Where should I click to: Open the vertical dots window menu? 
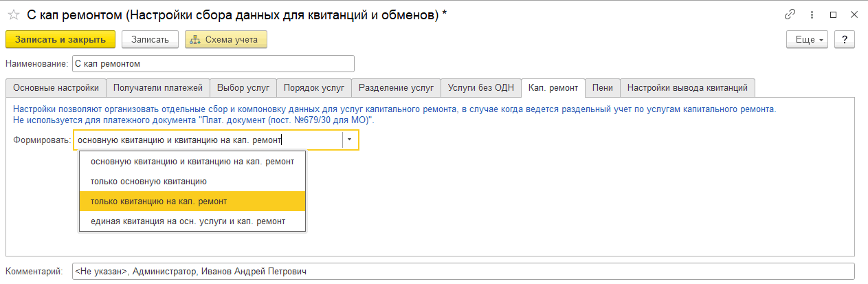coord(812,14)
